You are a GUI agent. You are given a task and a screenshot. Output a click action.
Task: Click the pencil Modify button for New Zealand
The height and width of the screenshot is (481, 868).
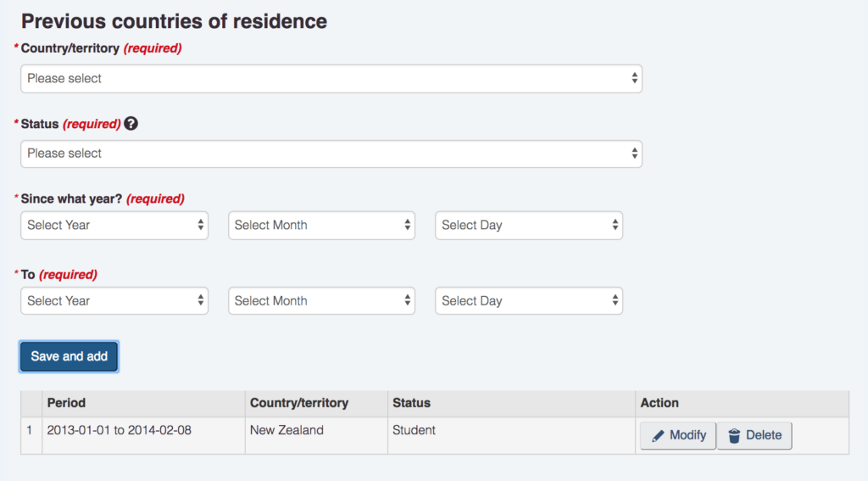point(678,435)
